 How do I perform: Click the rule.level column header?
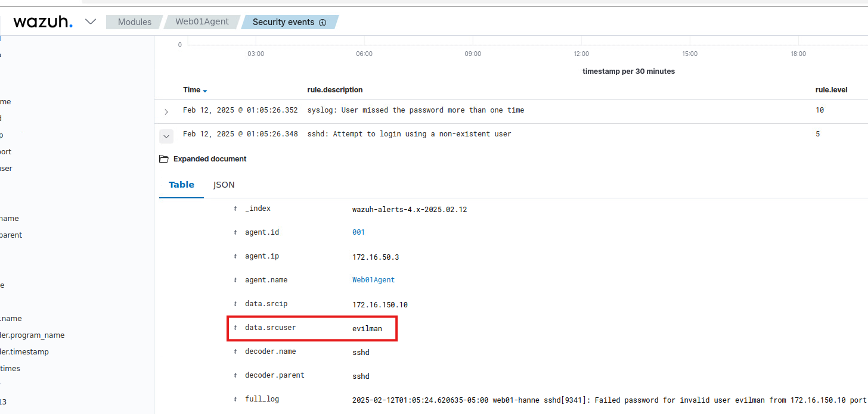pyautogui.click(x=831, y=90)
